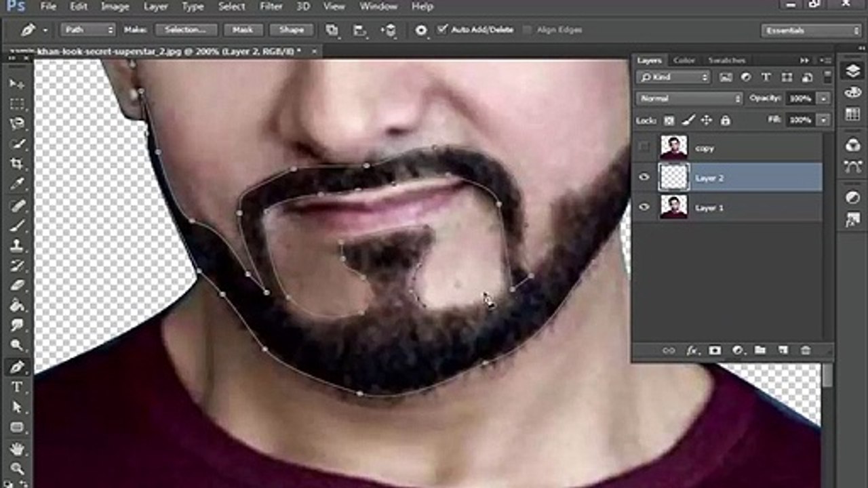Select the Path Selection arrow tool
The width and height of the screenshot is (868, 488).
coord(17,407)
